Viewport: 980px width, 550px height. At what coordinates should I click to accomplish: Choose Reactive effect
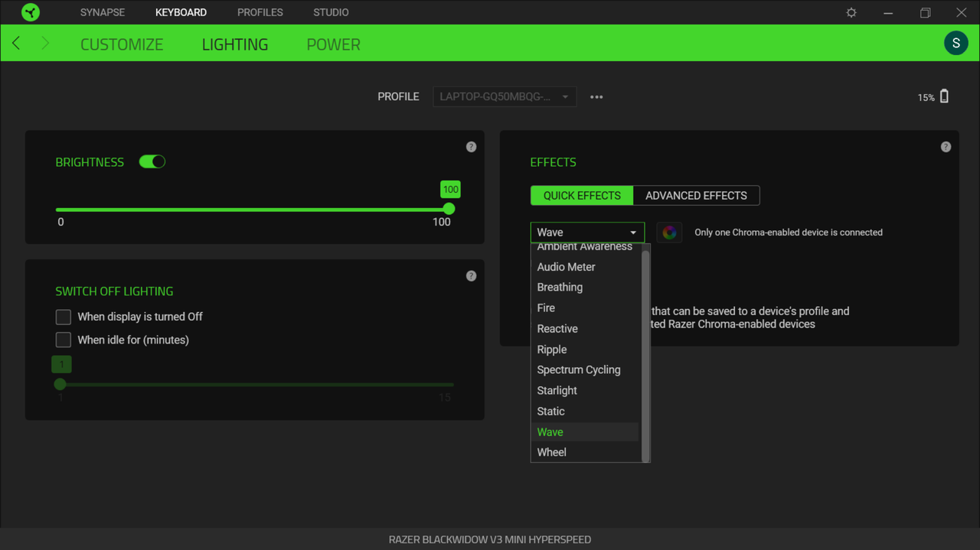pos(586,329)
